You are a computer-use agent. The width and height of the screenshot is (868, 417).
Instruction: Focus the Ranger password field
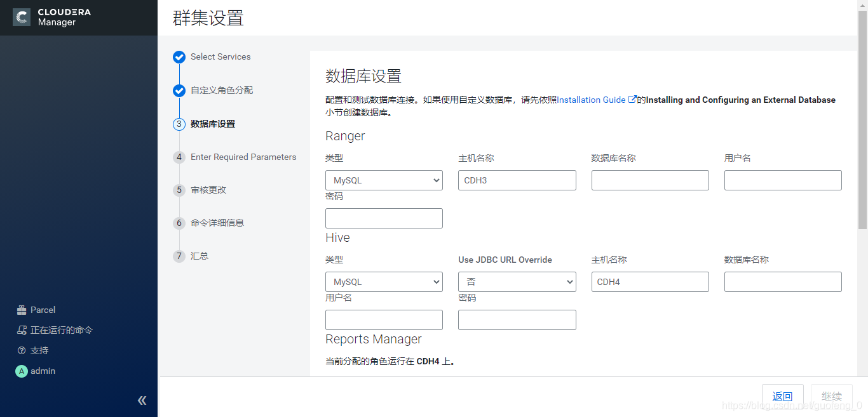tap(384, 218)
